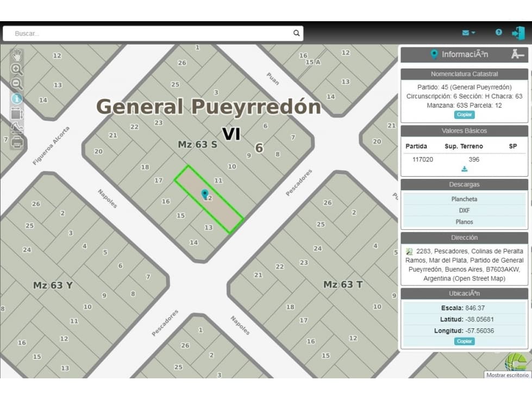Image resolution: width=532 pixels, height=399 pixels.
Task: Toggle the blue information query tool
Action: pos(17,98)
